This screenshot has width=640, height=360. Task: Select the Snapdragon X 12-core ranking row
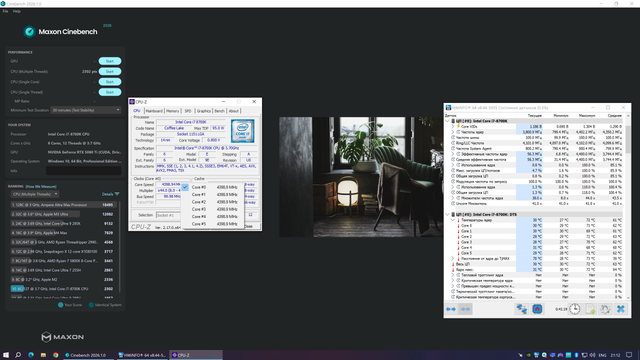point(63,252)
